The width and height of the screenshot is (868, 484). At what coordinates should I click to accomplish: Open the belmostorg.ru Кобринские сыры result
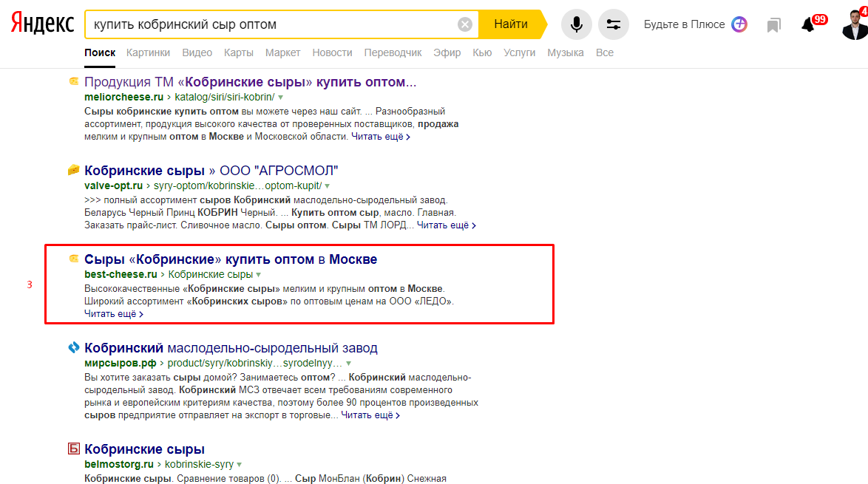click(144, 449)
